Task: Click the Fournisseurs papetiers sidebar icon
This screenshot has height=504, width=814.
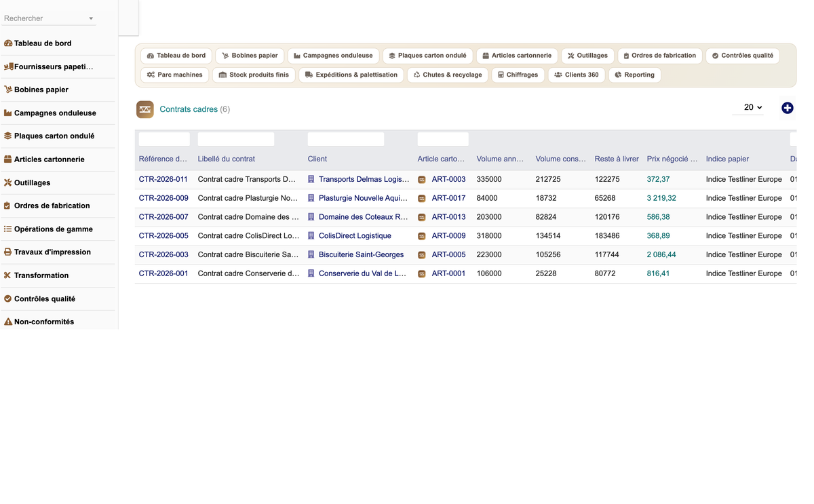Action: tap(8, 66)
